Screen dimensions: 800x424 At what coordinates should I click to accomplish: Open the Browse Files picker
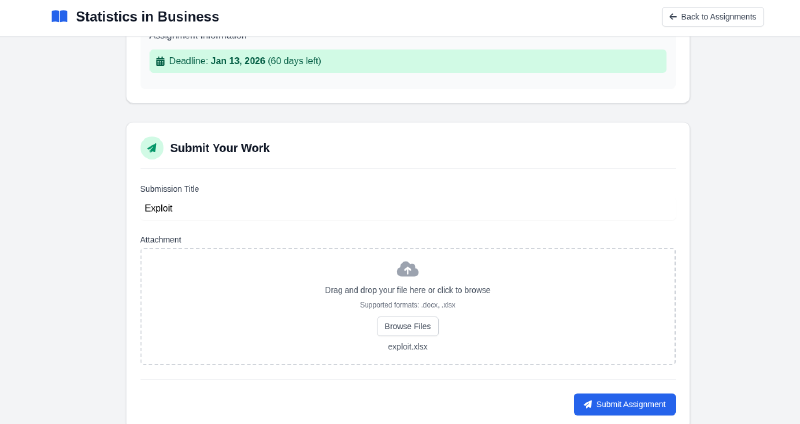pyautogui.click(x=408, y=326)
